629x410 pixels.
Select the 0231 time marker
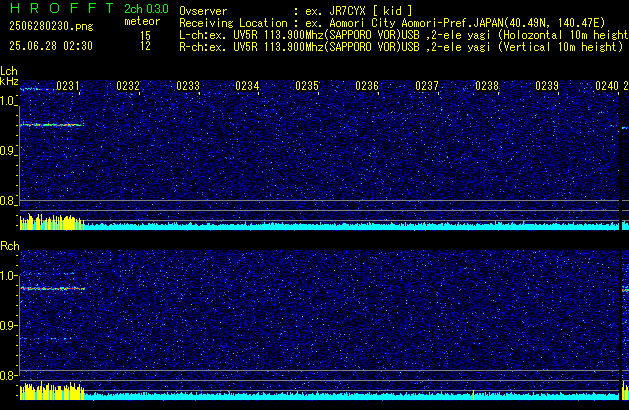pyautogui.click(x=68, y=86)
